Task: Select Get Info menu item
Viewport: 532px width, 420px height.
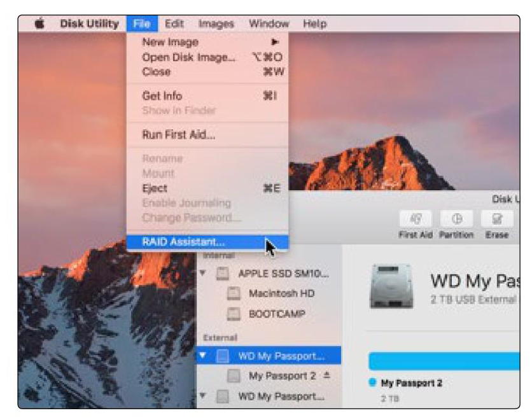Action: (207, 96)
